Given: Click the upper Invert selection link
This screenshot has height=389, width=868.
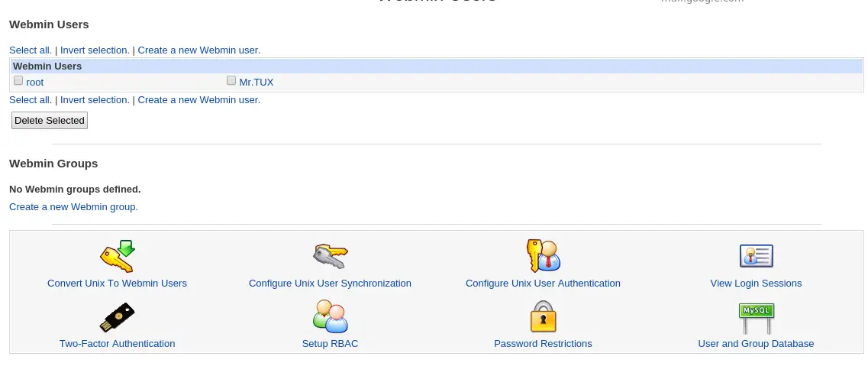Looking at the screenshot, I should (95, 50).
